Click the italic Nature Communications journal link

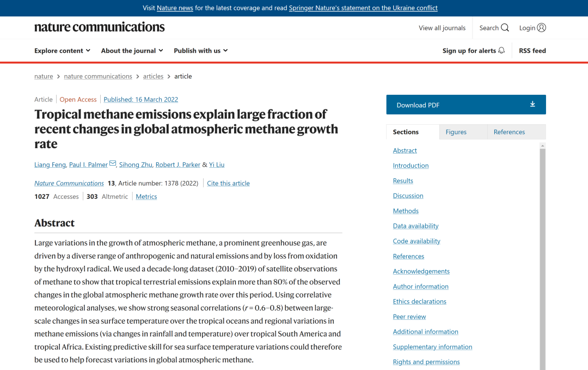click(x=69, y=183)
